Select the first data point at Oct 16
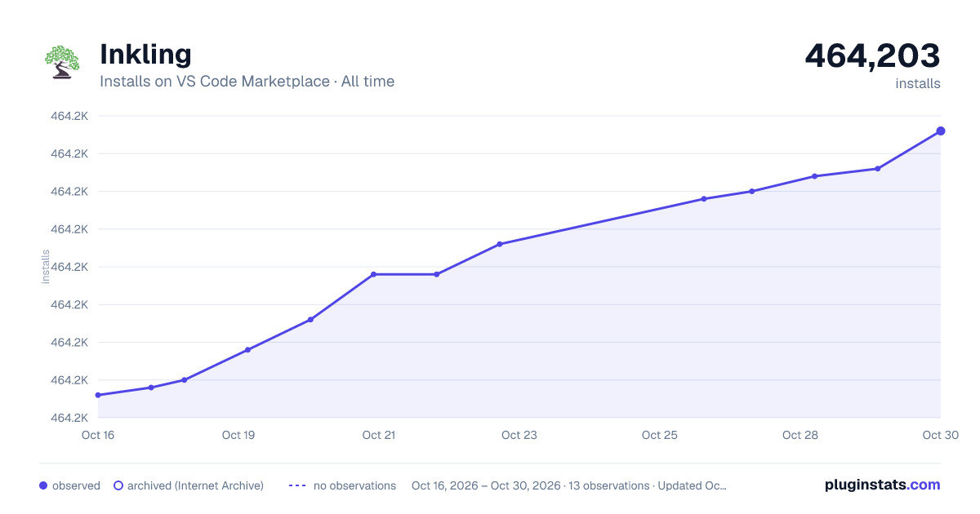This screenshot has width=980, height=514. pos(98,395)
